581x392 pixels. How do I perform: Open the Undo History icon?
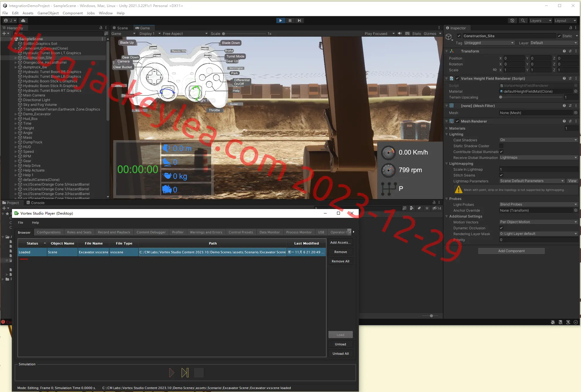512,21
